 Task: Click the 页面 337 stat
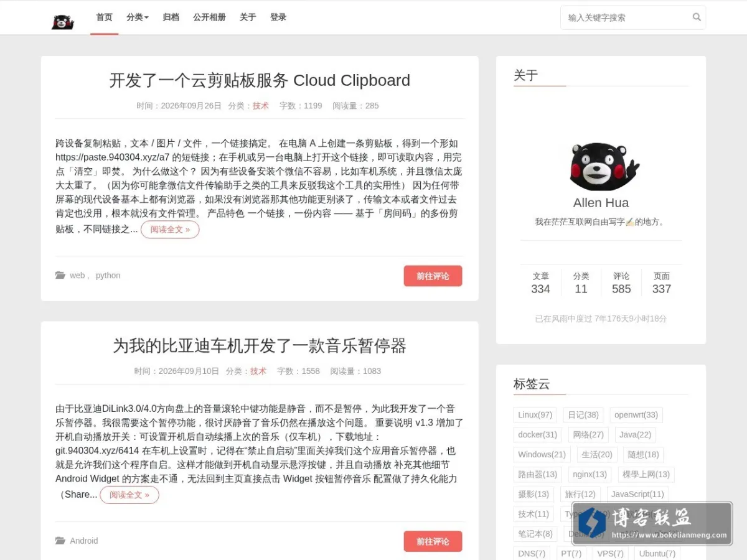coord(662,282)
